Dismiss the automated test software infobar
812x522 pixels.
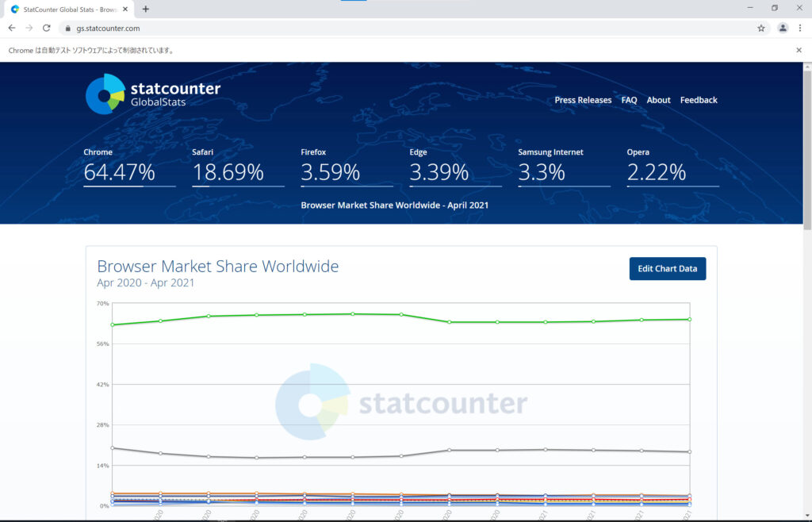(x=799, y=50)
